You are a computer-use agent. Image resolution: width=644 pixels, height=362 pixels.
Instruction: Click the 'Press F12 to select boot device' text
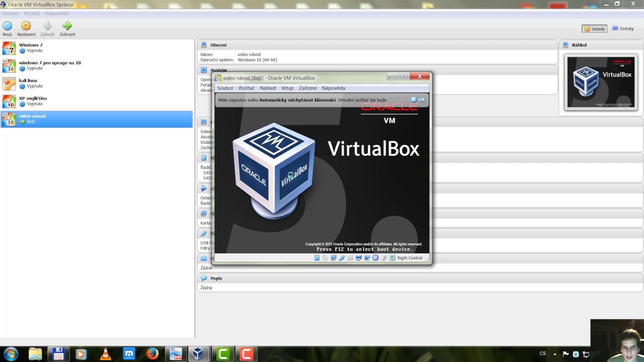coord(365,249)
